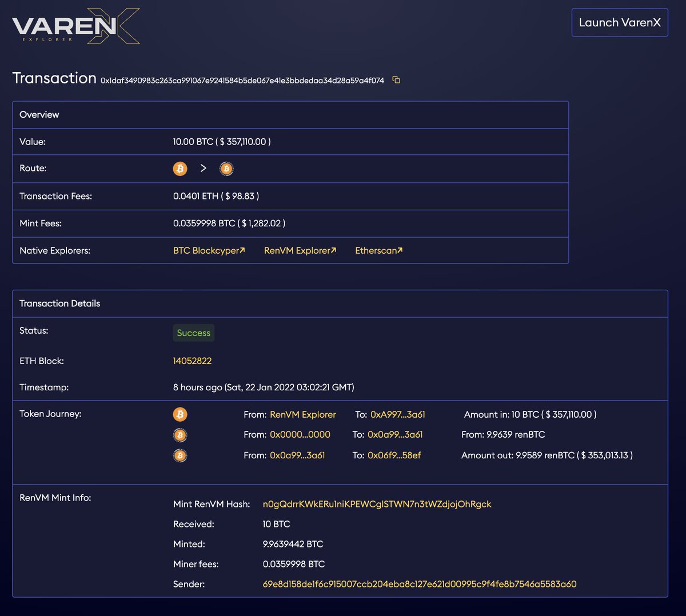This screenshot has width=686, height=616.
Task: Click Minted 9.9639442 BTC value
Action: click(293, 544)
